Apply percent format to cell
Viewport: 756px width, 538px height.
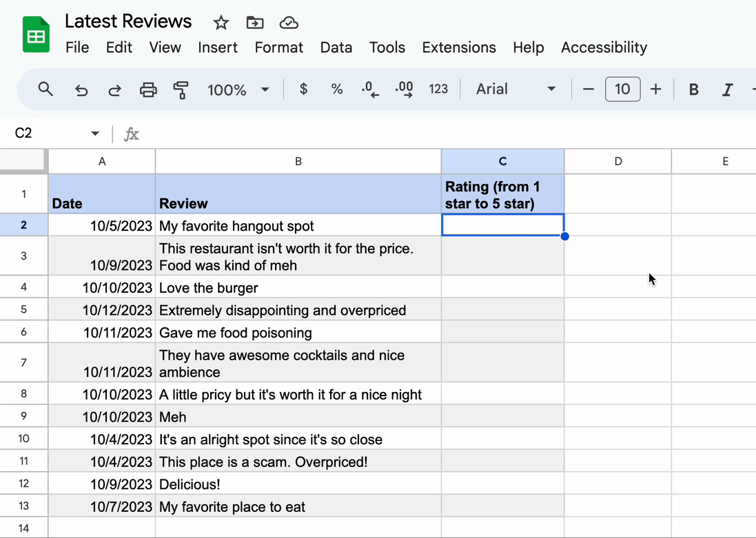[x=336, y=89]
